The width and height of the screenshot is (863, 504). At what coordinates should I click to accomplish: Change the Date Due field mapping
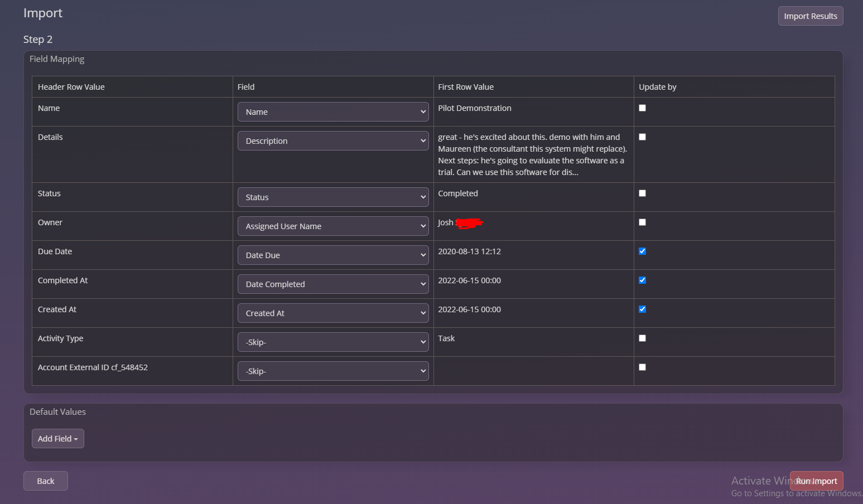tap(333, 255)
